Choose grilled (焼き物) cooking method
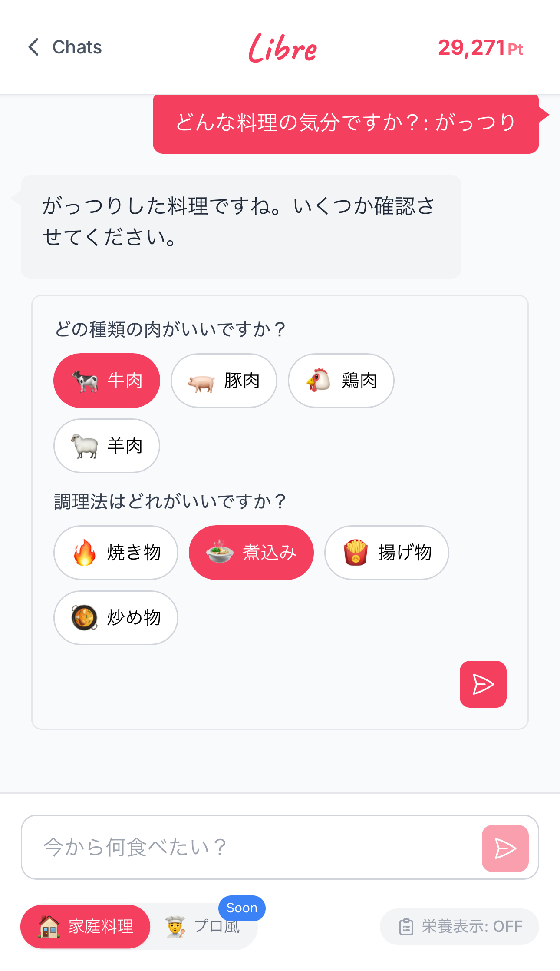 pos(116,553)
